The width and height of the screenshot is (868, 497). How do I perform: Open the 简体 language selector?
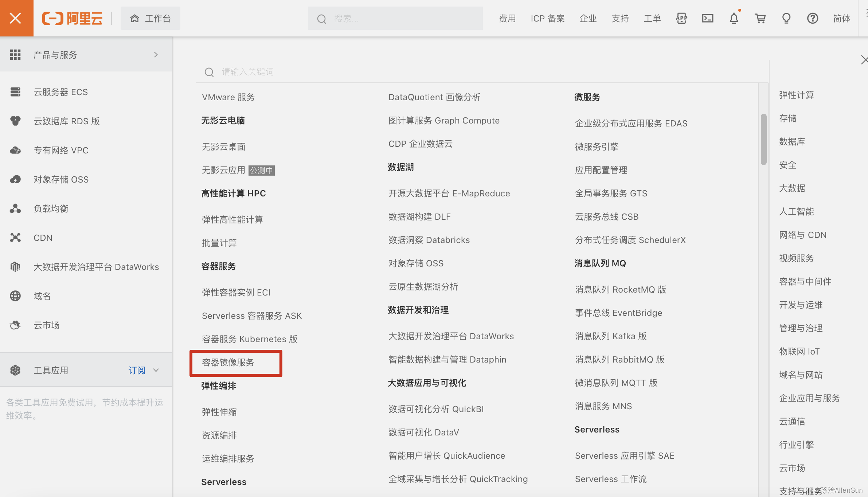841,18
